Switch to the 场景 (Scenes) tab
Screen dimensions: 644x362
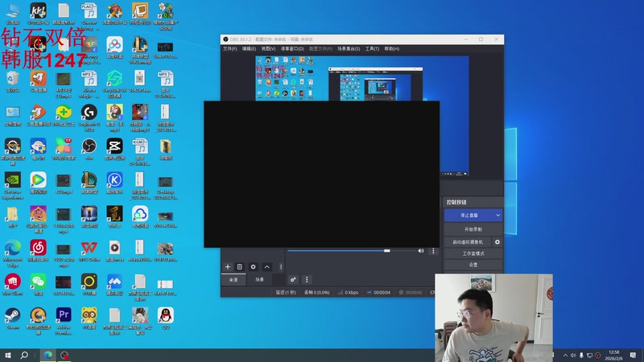pos(259,279)
